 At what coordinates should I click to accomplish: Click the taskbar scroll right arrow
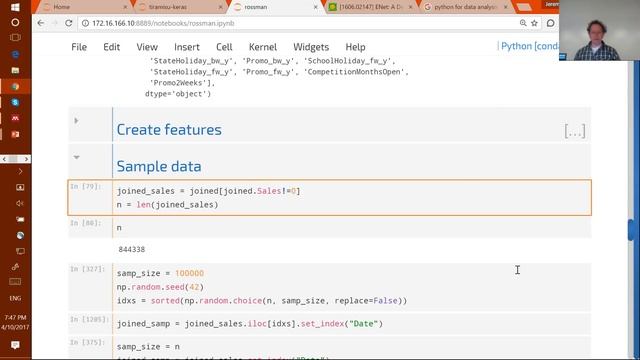click(x=26, y=159)
